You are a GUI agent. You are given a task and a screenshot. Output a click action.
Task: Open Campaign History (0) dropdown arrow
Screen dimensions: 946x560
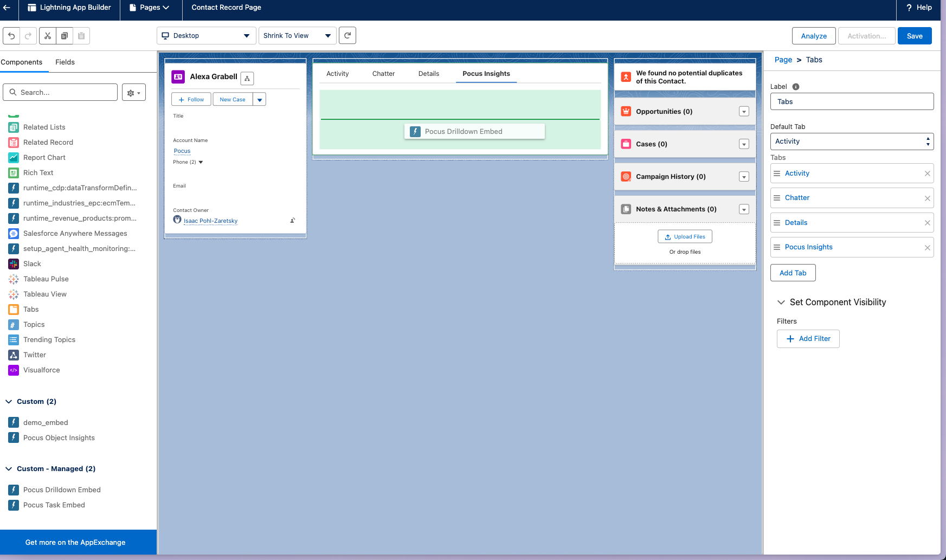point(744,177)
